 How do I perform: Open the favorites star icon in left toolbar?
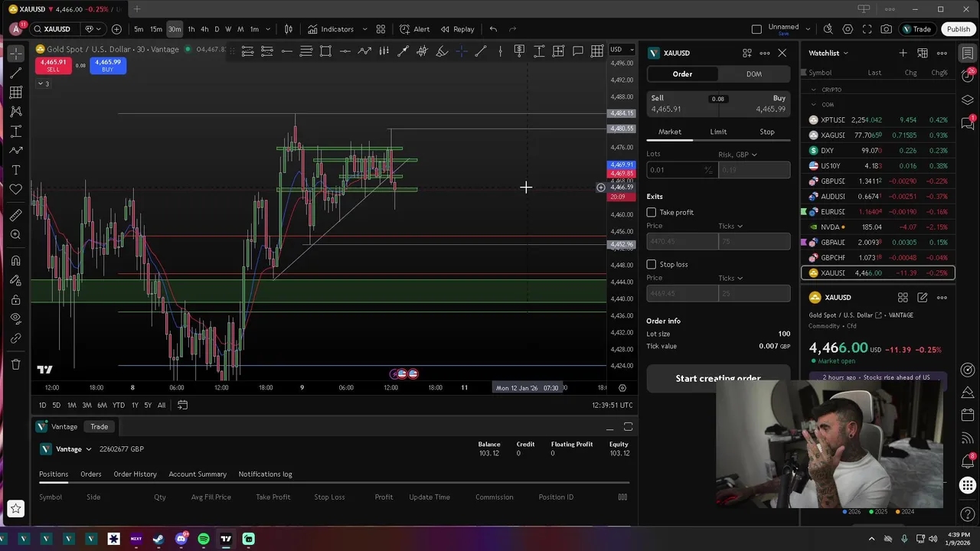pos(15,508)
